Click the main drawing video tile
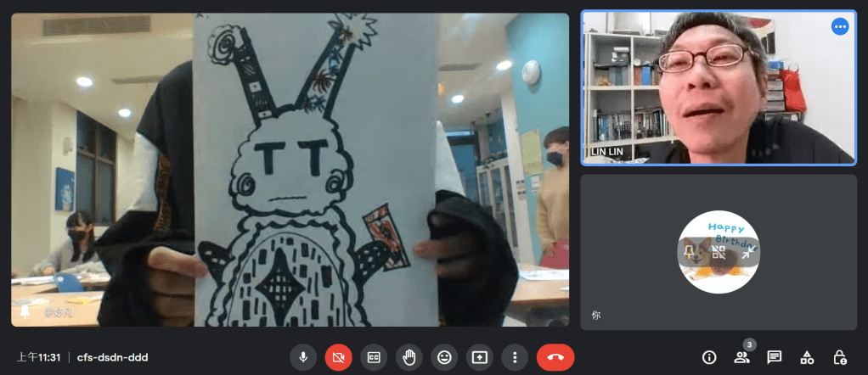The width and height of the screenshot is (868, 375). (290, 170)
